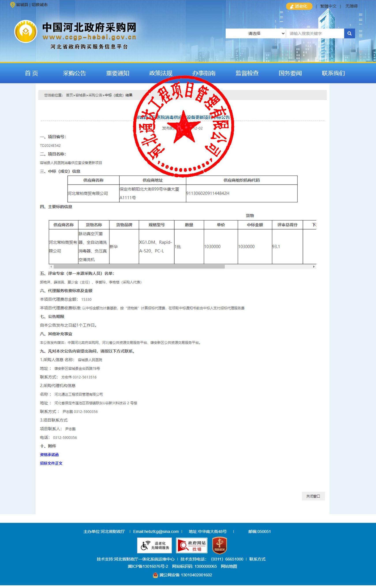
Task: Click supplier code 91130602091144842H cell
Action: click(x=242, y=193)
